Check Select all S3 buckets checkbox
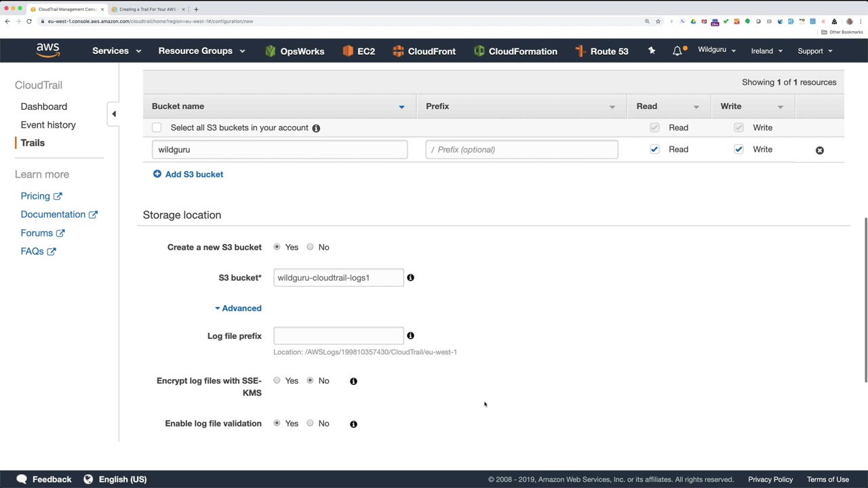 pos(157,128)
